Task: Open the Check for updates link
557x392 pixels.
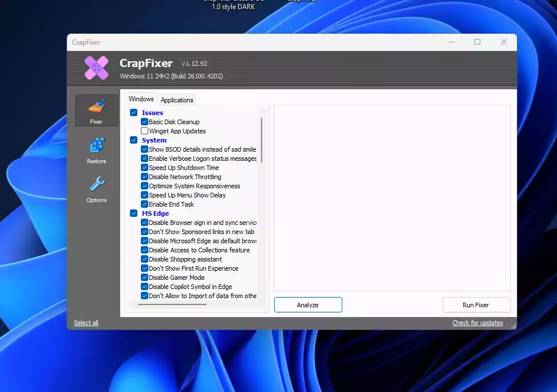Action: pos(477,323)
